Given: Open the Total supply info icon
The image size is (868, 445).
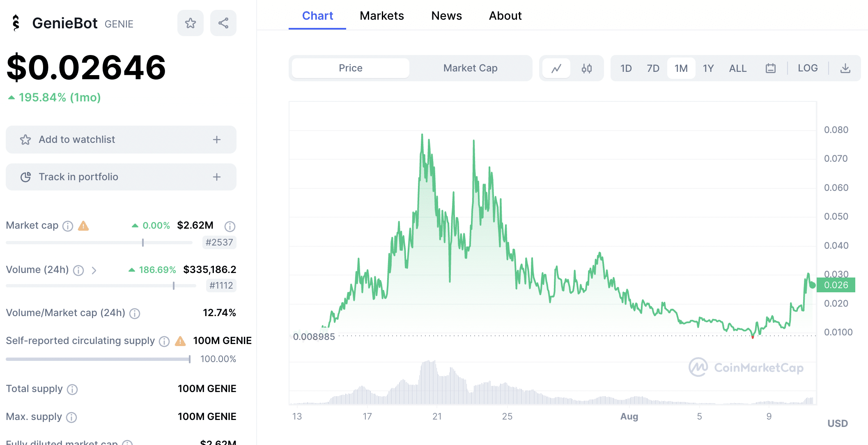Looking at the screenshot, I should point(72,389).
